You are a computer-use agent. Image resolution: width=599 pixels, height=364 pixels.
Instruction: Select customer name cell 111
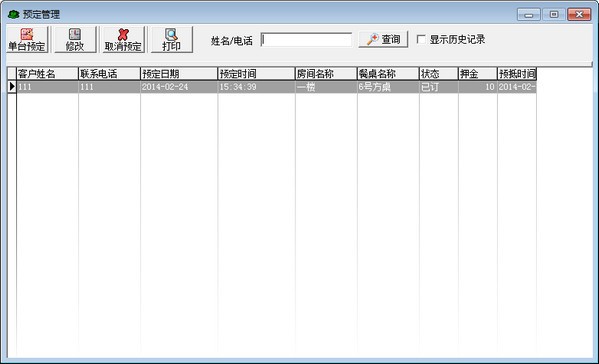pyautogui.click(x=47, y=87)
